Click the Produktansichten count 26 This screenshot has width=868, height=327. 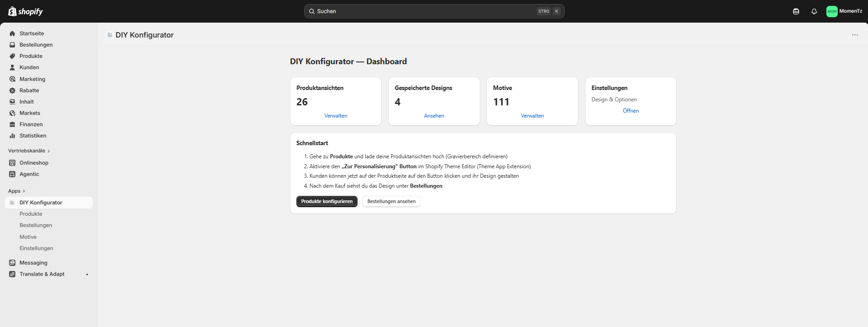302,102
